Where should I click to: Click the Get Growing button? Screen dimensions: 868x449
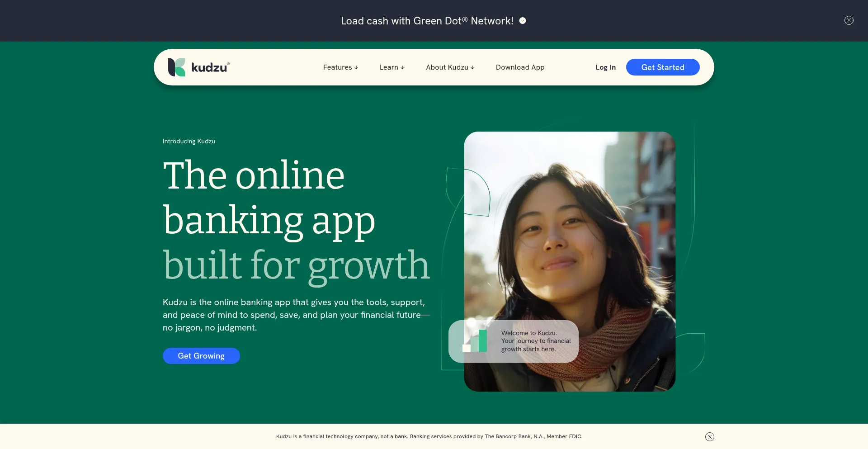pos(201,356)
